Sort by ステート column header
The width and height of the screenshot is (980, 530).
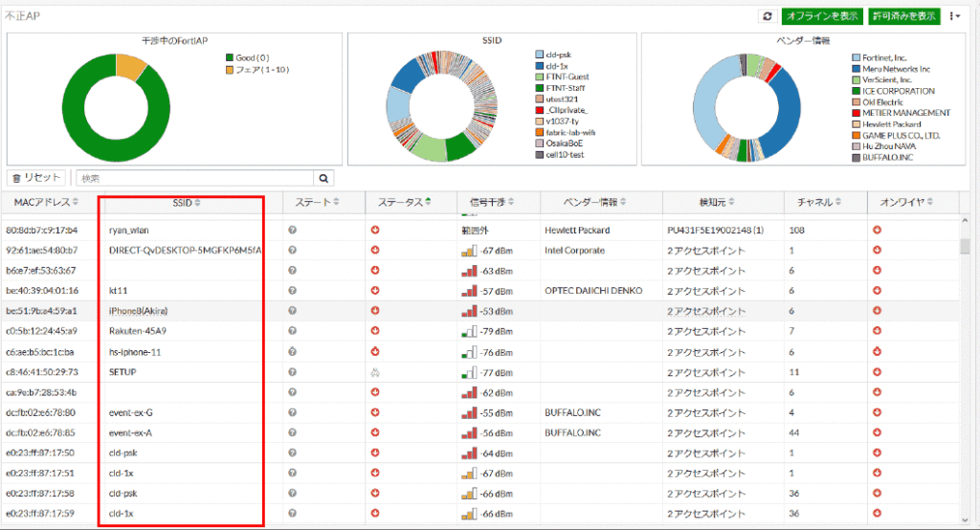point(317,202)
